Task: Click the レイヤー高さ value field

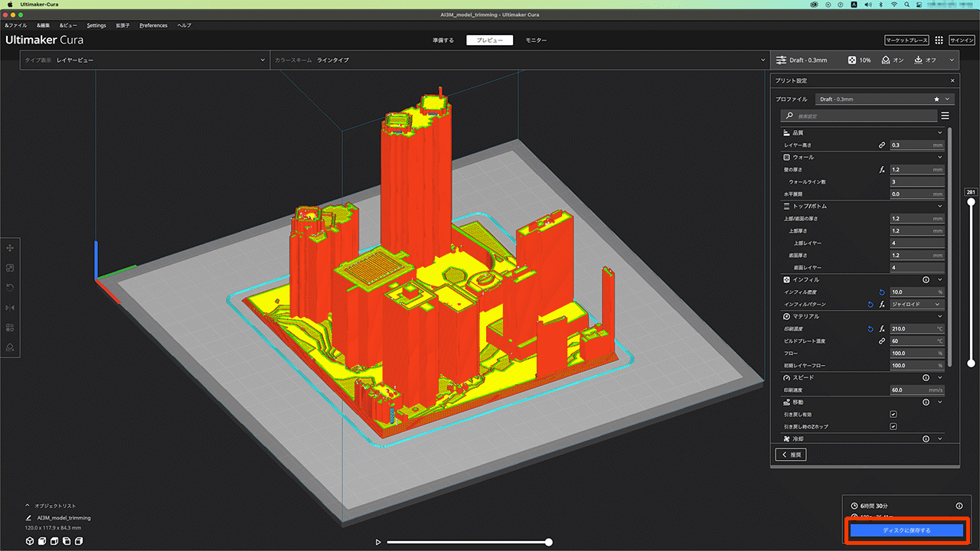Action: [917, 145]
